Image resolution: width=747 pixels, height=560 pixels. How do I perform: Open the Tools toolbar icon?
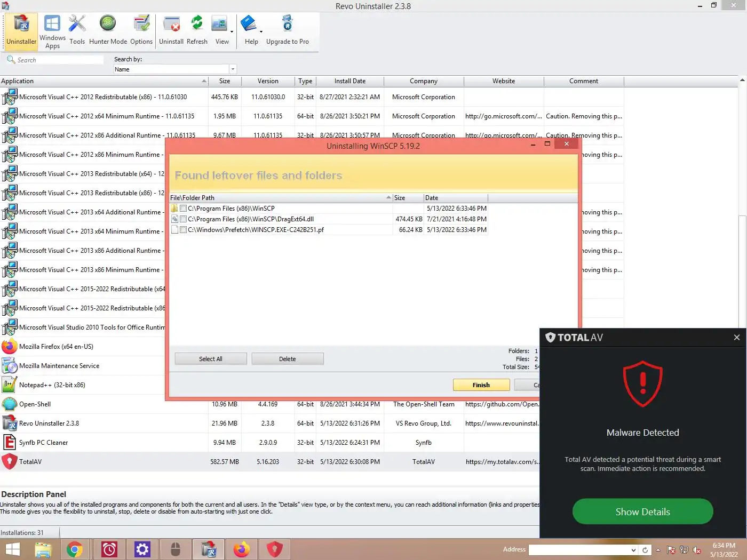click(77, 31)
